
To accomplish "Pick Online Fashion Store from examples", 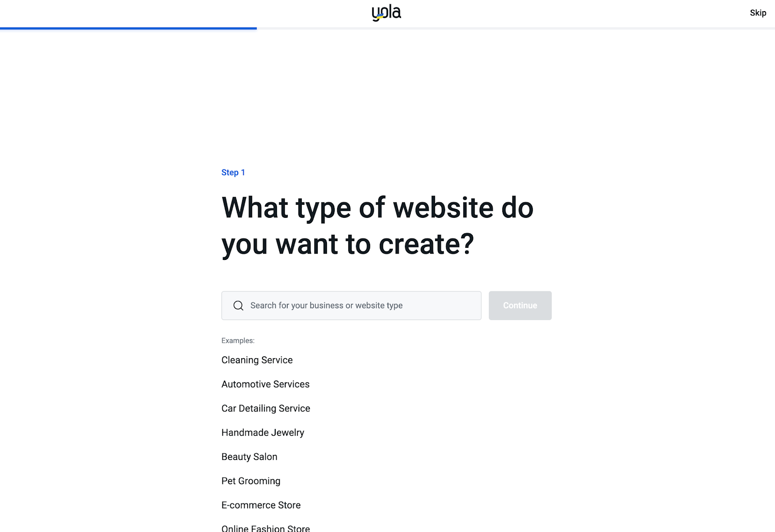I will tap(265, 528).
